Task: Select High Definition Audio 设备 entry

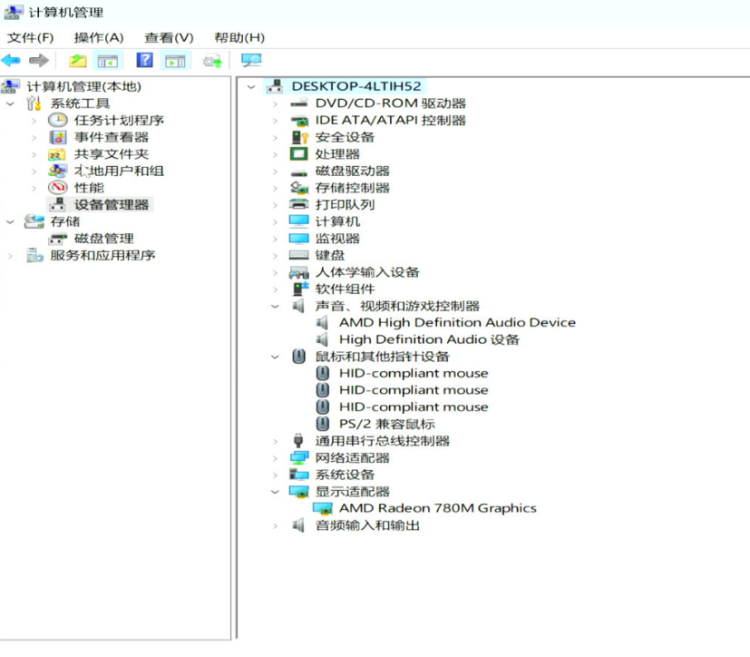Action: [x=429, y=339]
